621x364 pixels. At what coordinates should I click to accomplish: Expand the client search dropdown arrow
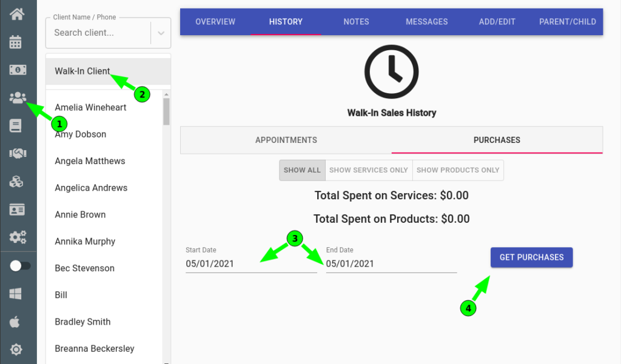pos(161,33)
